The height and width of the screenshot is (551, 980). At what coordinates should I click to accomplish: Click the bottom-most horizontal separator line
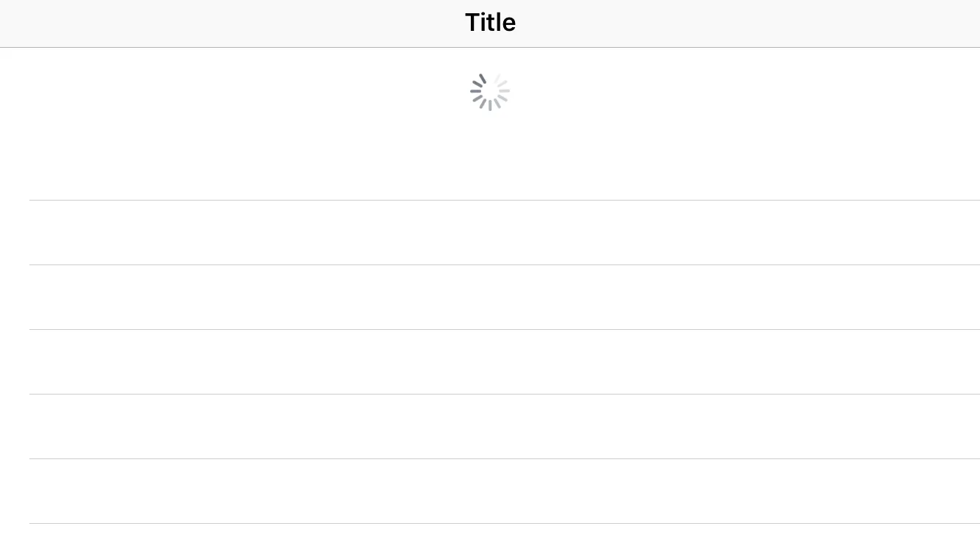tap(490, 523)
